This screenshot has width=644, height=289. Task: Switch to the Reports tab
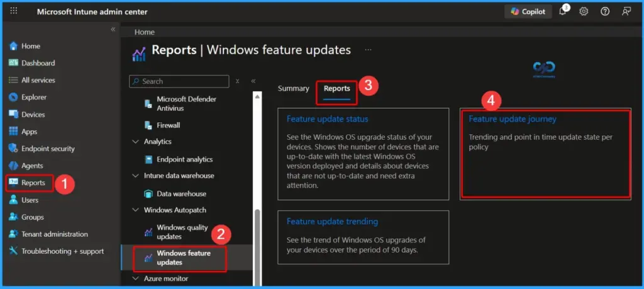pyautogui.click(x=337, y=88)
